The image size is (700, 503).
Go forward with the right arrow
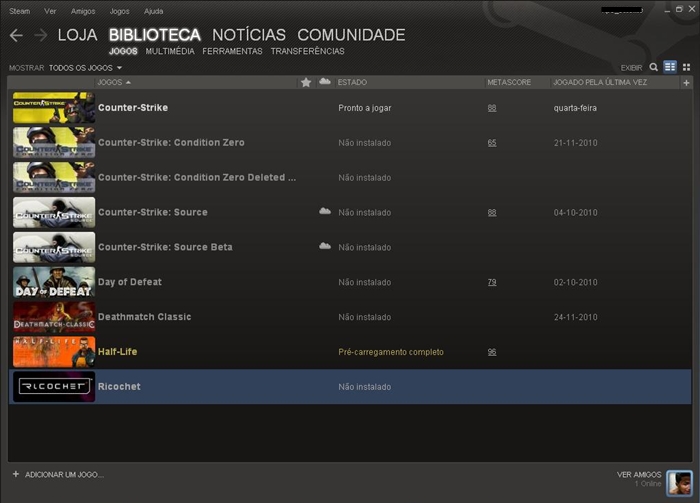click(x=41, y=35)
